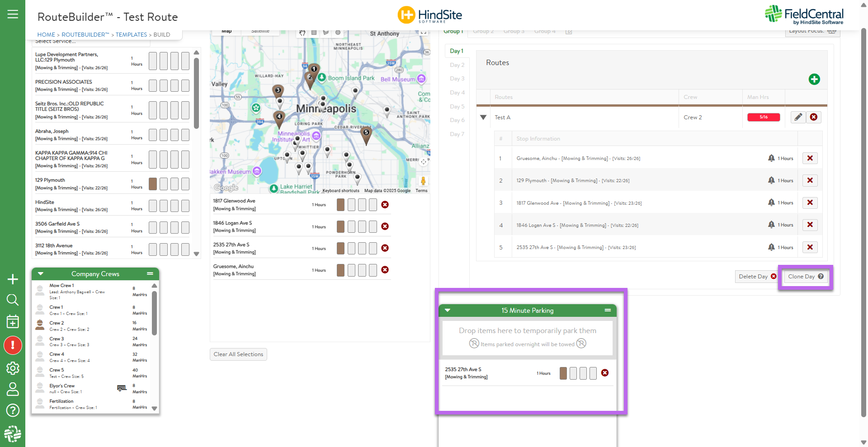Switch to Day 2 tab
The image size is (868, 447).
click(x=457, y=65)
